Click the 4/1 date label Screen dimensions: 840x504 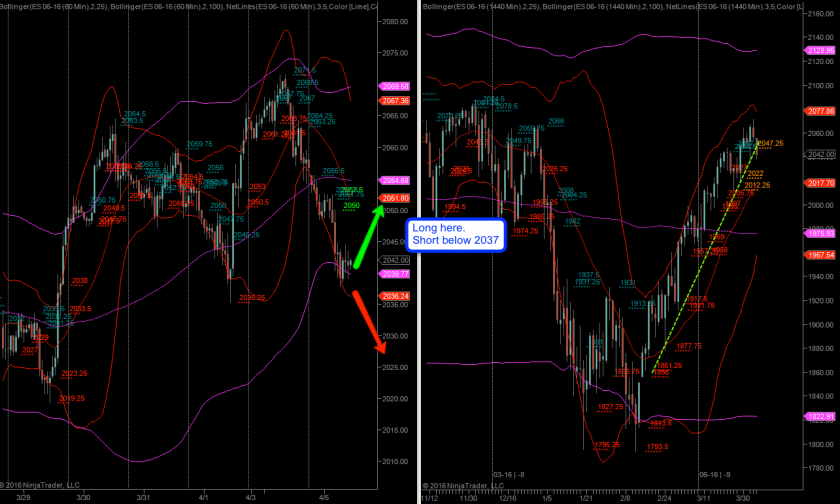coord(204,498)
